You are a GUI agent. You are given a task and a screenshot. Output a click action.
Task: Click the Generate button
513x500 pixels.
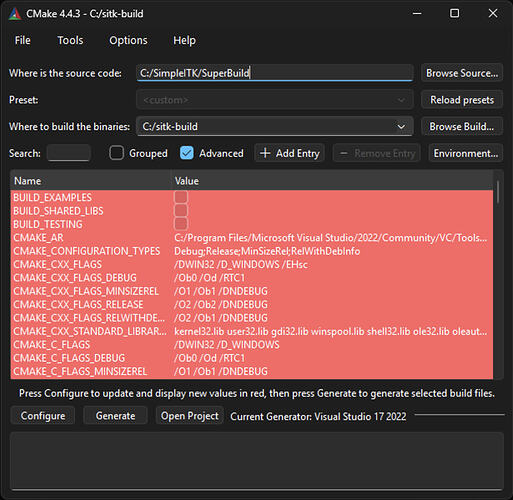[115, 416]
